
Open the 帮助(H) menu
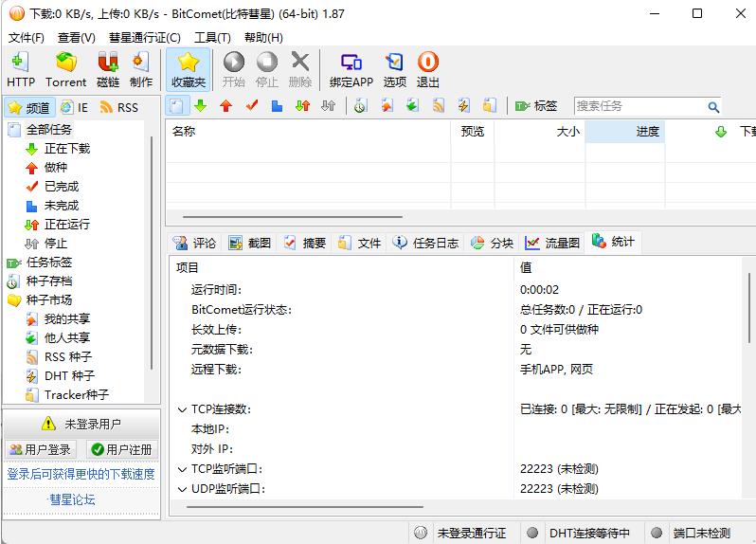coord(263,38)
